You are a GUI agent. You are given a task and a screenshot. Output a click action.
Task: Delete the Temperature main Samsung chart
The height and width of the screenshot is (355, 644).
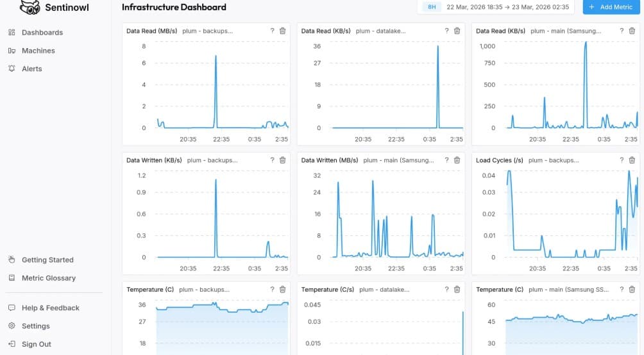(632, 290)
